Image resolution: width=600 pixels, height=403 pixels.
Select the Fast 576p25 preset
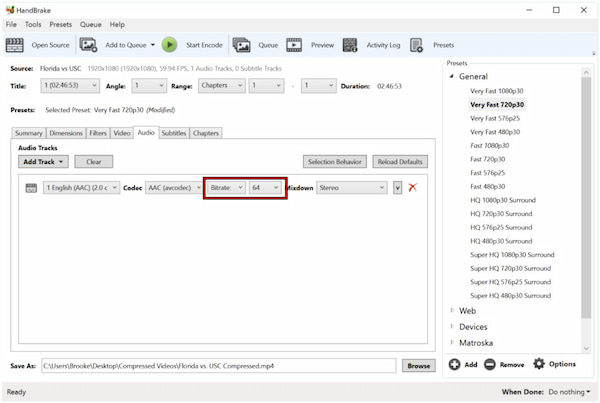coord(488,173)
